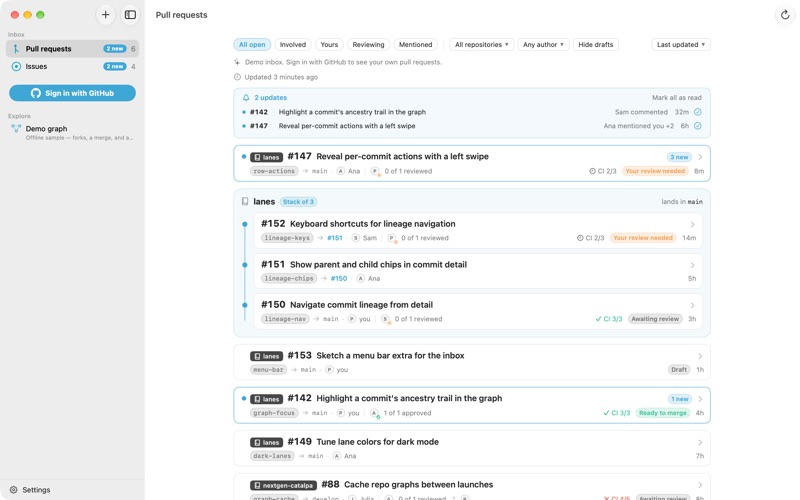
Task: Mark #142 update as read check icon
Action: [697, 112]
